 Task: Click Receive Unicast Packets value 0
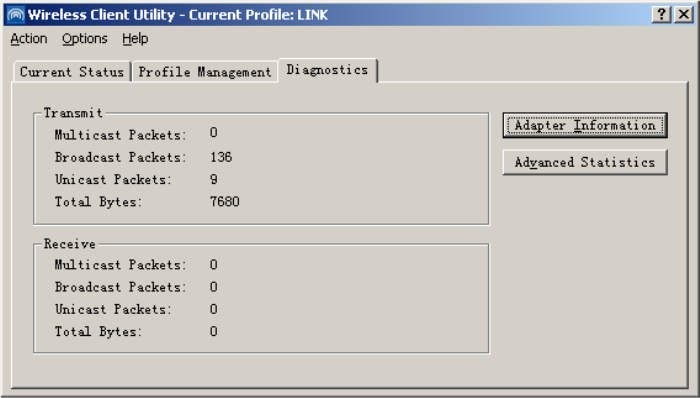(x=214, y=309)
